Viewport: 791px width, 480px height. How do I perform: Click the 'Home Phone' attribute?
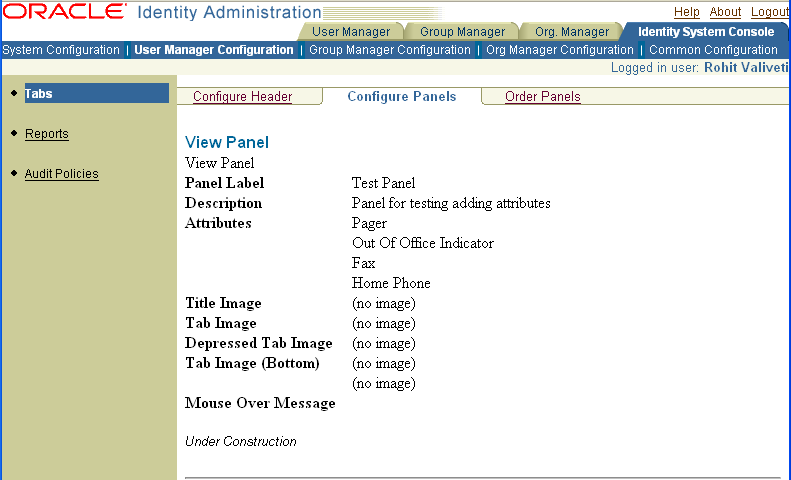(391, 283)
